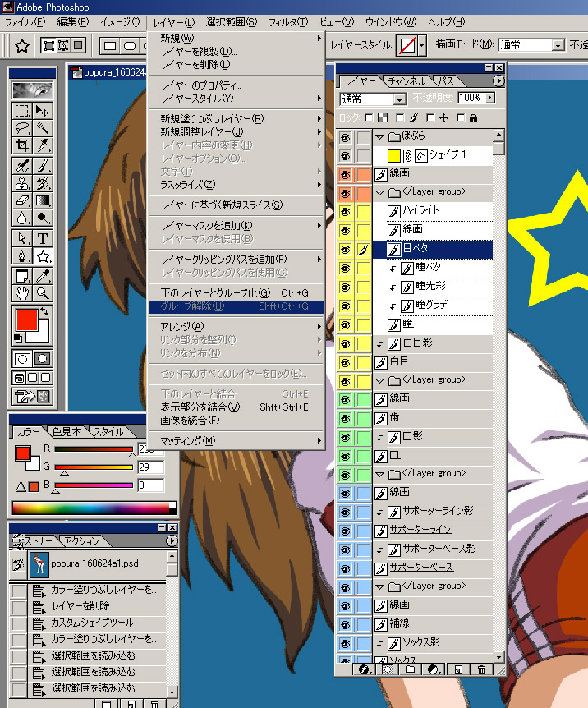Viewport: 588px width, 708px height.
Task: Toggle visibility of 瞳光彩 layer
Action: click(x=346, y=287)
